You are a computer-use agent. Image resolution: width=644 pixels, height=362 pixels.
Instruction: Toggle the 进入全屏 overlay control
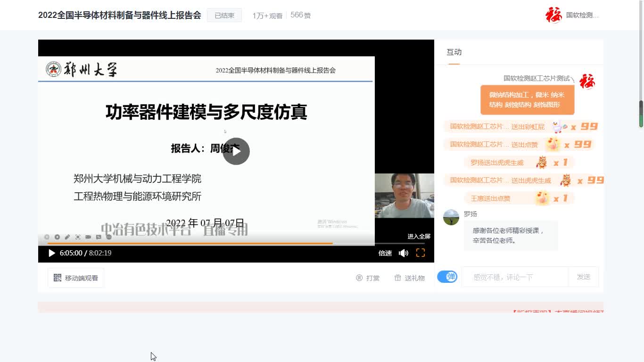[419, 237]
